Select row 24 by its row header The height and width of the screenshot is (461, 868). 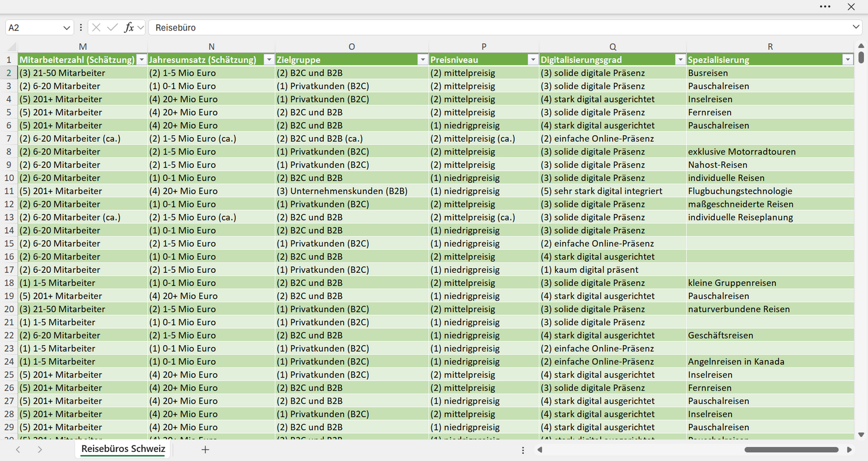click(9, 362)
